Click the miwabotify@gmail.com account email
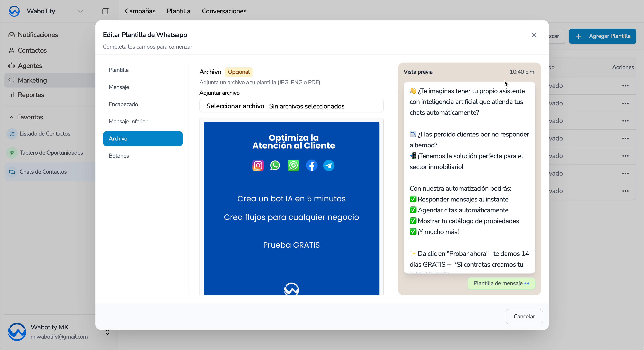The width and height of the screenshot is (644, 350). (x=59, y=337)
